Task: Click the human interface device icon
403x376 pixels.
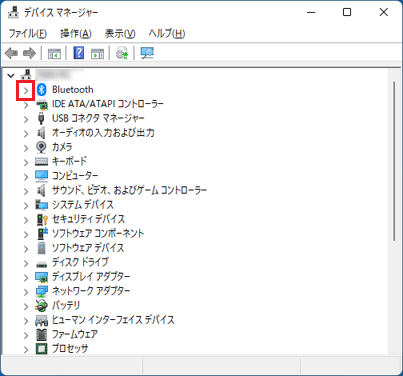Action: (x=41, y=320)
